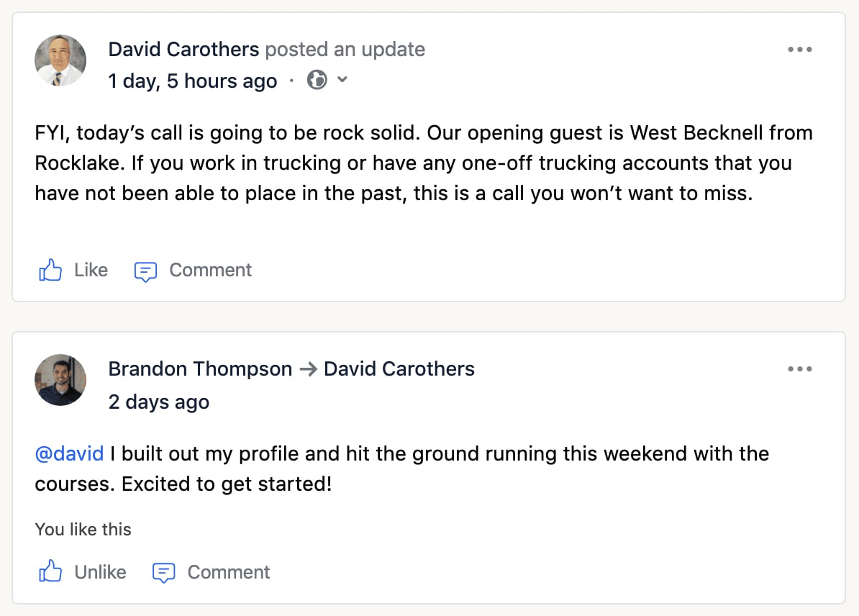The image size is (859, 616).
Task: Click the David Carothers recipient name link
Action: coord(399,368)
